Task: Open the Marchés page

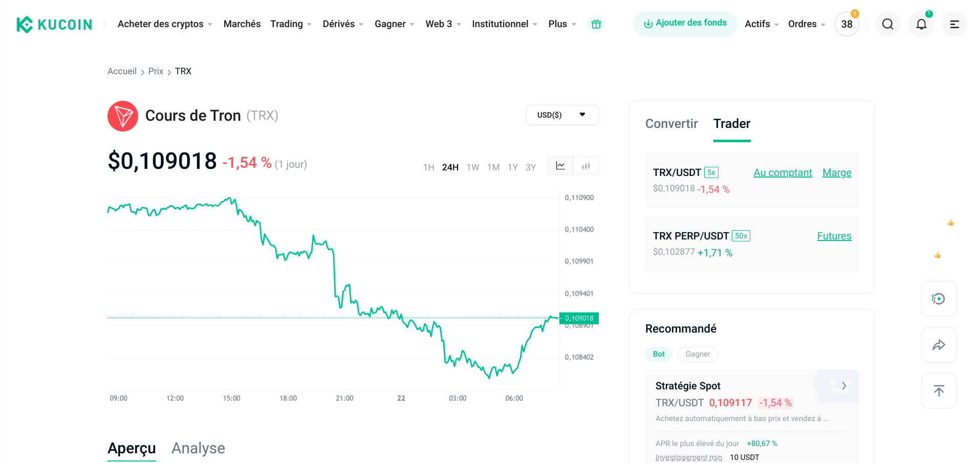Action: (242, 24)
